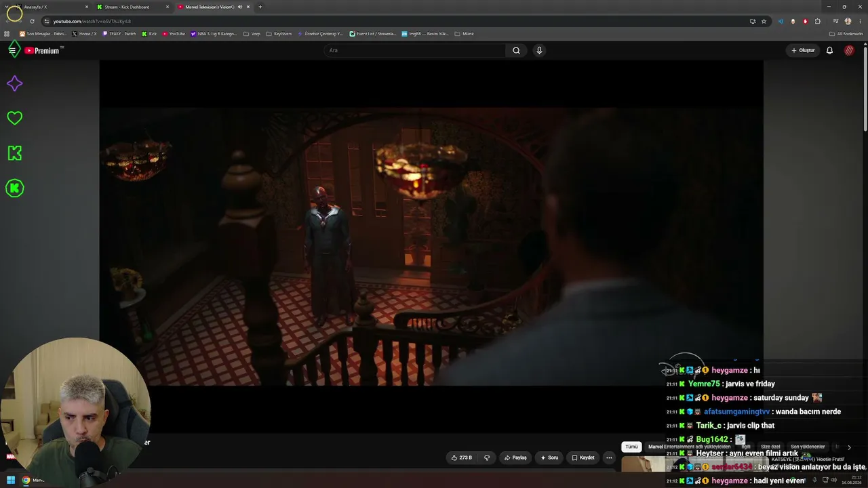This screenshot has height=488, width=868.
Task: Expand Chrome tab search dropdown
Action: 7,7
